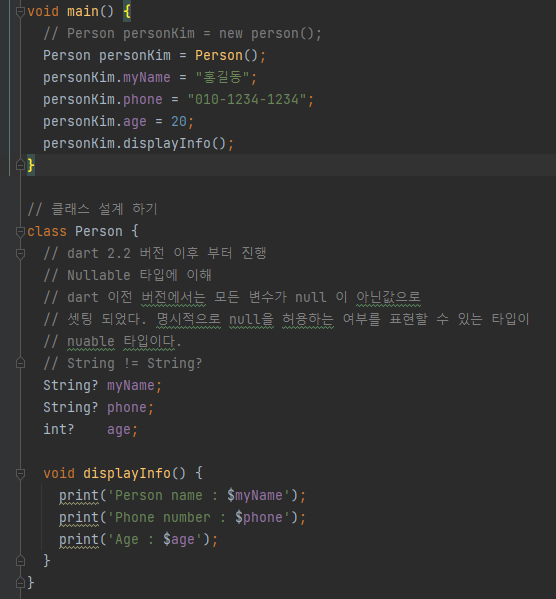Click field declaration 'myName' in class Person

point(131,385)
